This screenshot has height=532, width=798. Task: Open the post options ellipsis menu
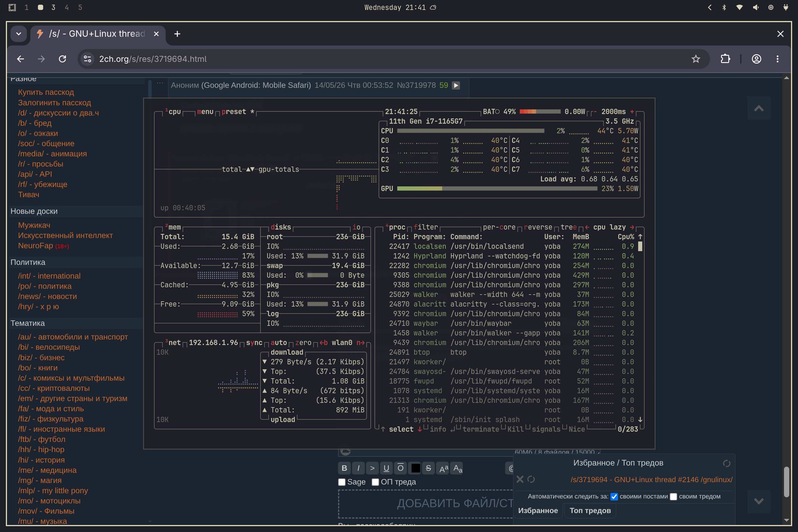pos(160,83)
